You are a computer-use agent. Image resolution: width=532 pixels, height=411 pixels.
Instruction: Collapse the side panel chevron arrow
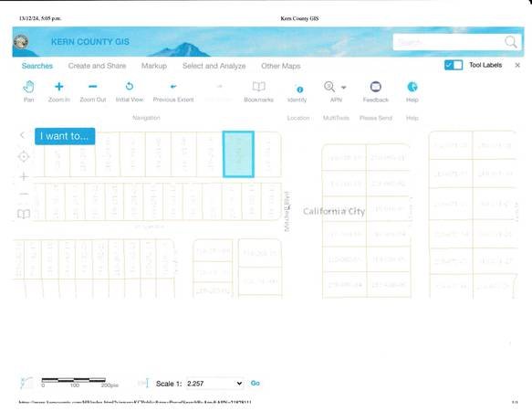23,135
